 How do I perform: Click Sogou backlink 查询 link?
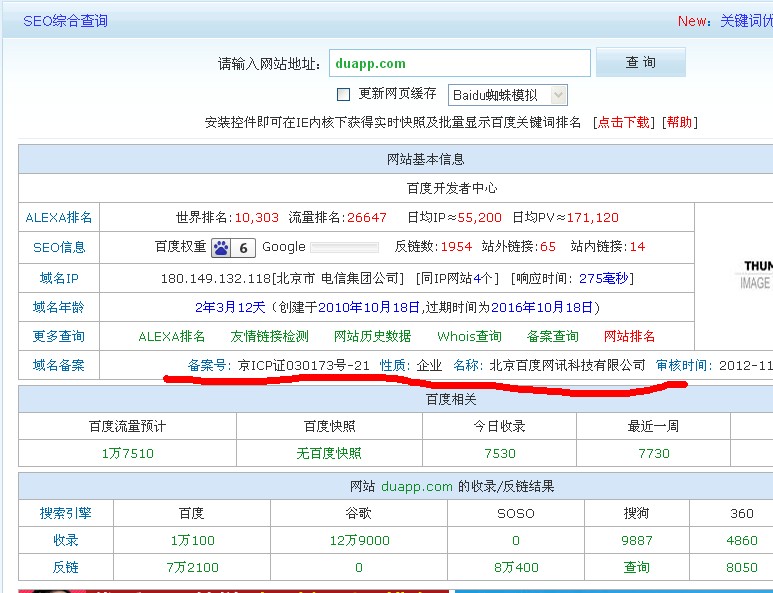[636, 568]
